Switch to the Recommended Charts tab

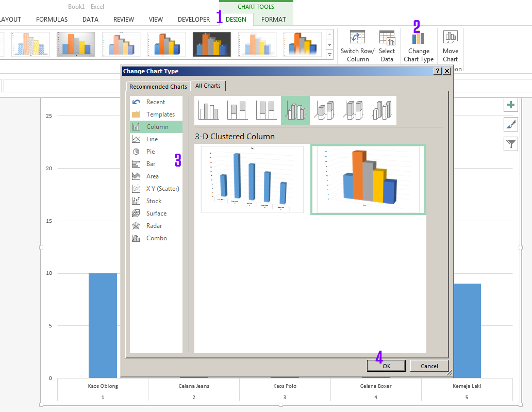tap(158, 86)
